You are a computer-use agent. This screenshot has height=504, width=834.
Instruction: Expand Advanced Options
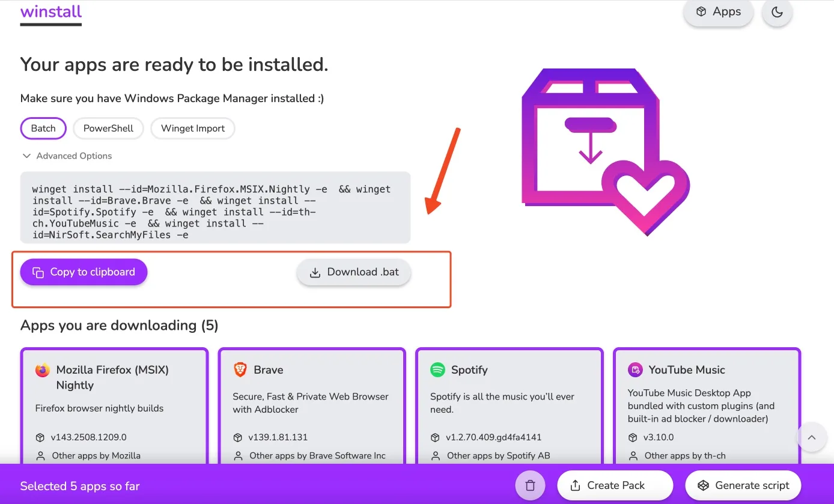click(67, 156)
